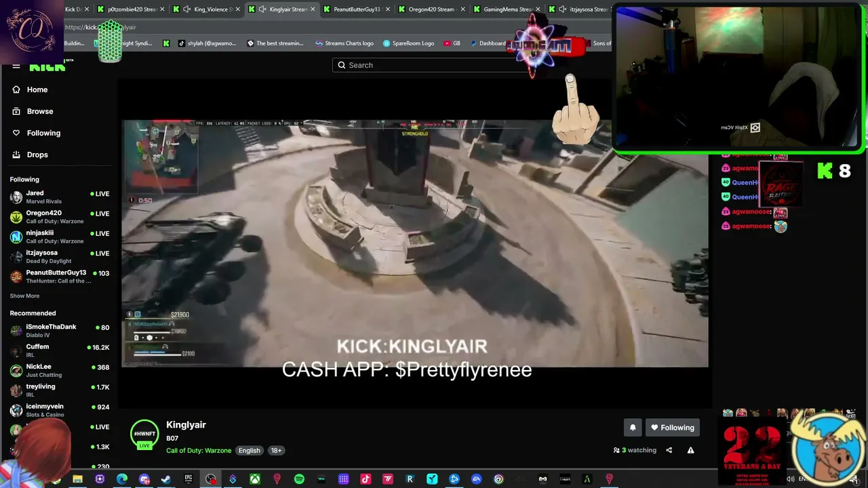Open Kinglyair's profile avatar

[144, 434]
